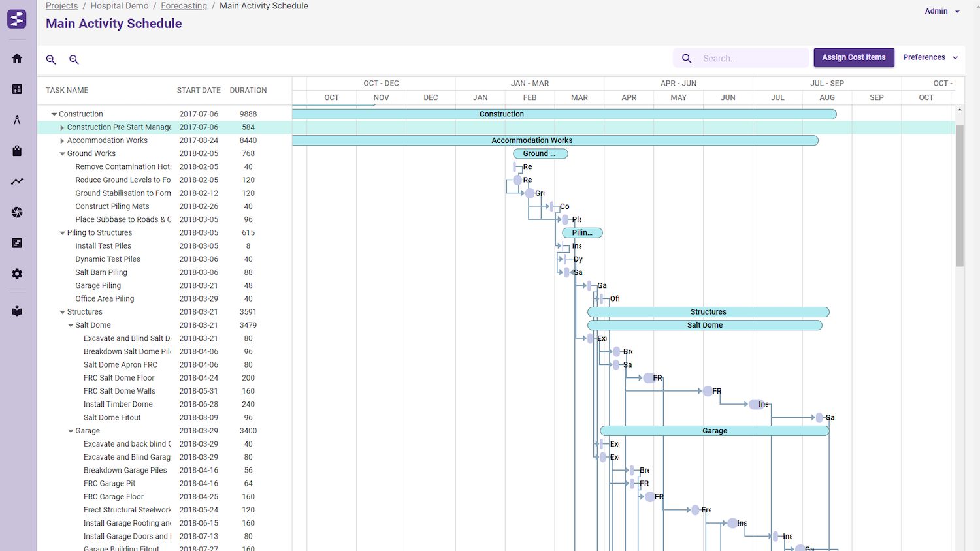This screenshot has width=980, height=551.
Task: Expand the Accommodation Works task group
Action: tap(61, 140)
